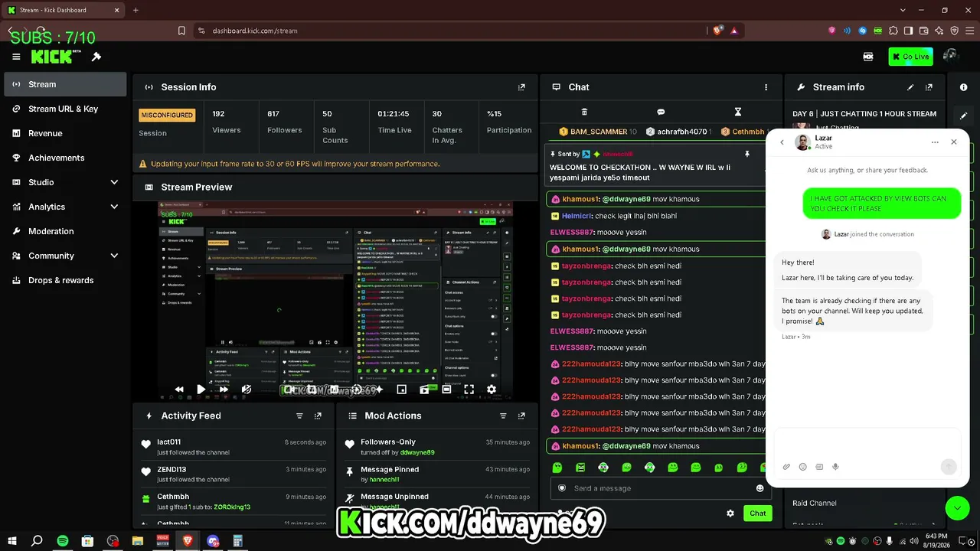Open a new browser tab

[136, 10]
